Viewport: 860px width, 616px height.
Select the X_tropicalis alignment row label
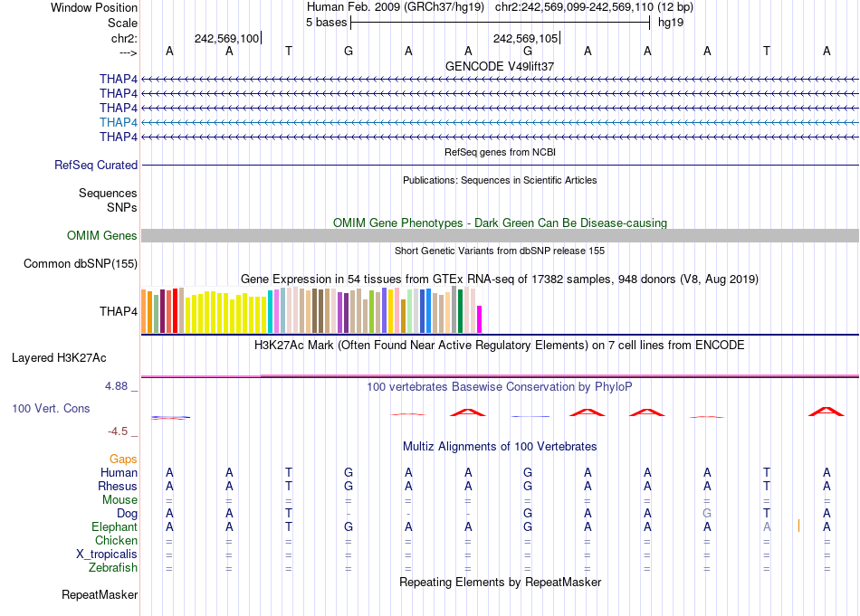coord(107,554)
